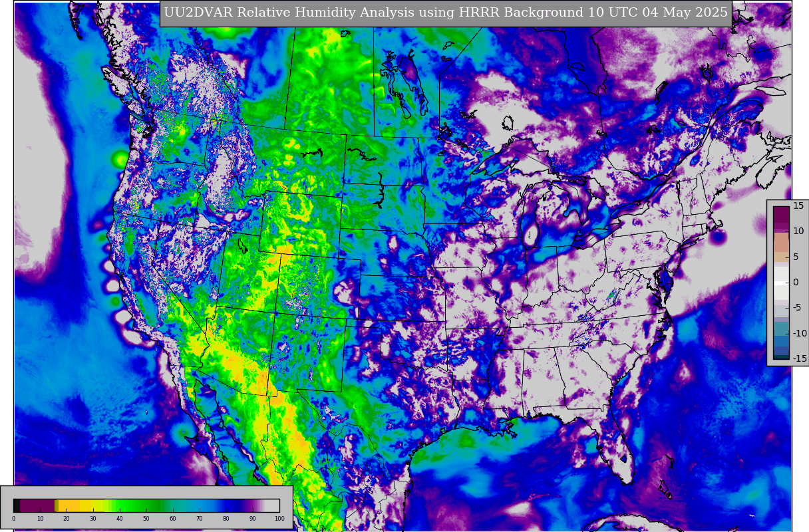
Task: Click the -15 label on difference colorbar
Action: pos(800,359)
